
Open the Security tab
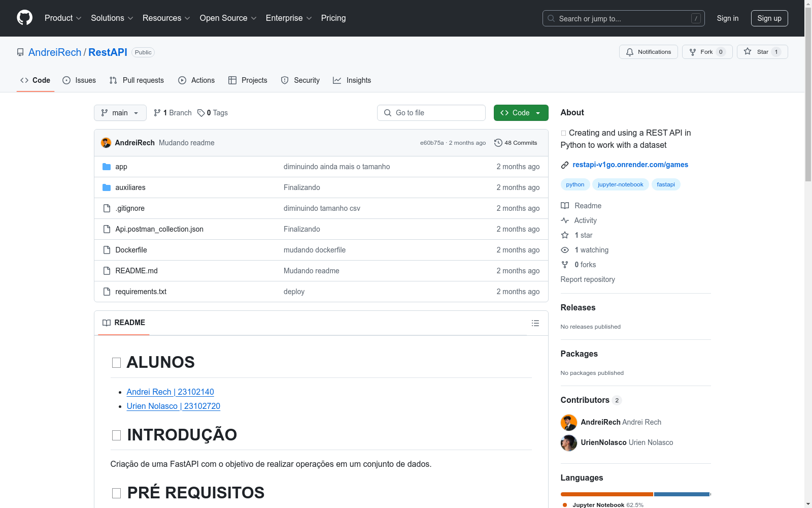[x=300, y=80]
